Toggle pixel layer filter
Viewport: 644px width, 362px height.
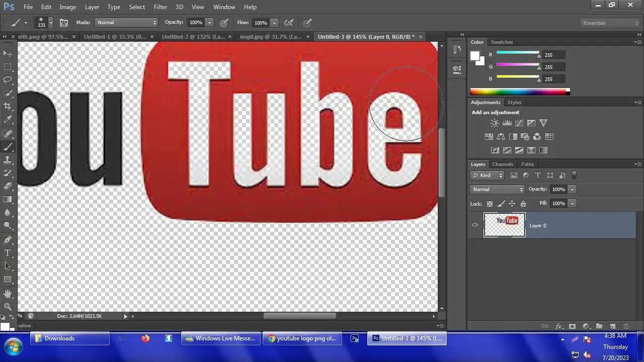pos(514,175)
